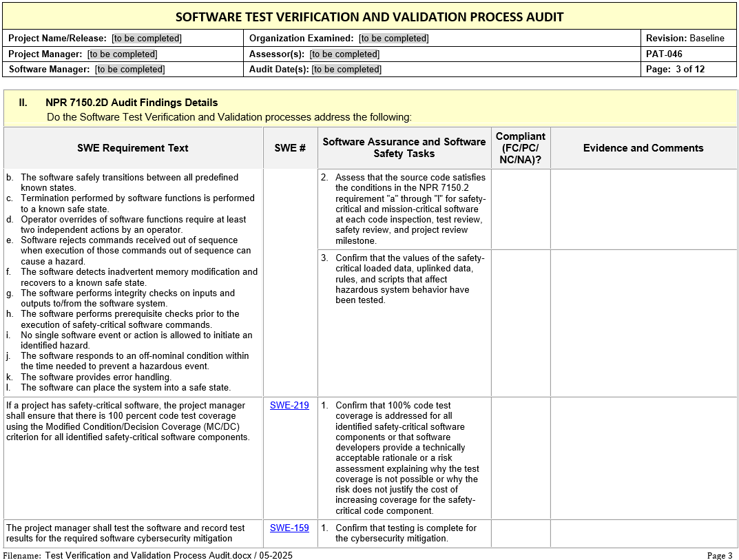Click the NPR 7150.2D Audit Findings Details heading

click(x=132, y=103)
